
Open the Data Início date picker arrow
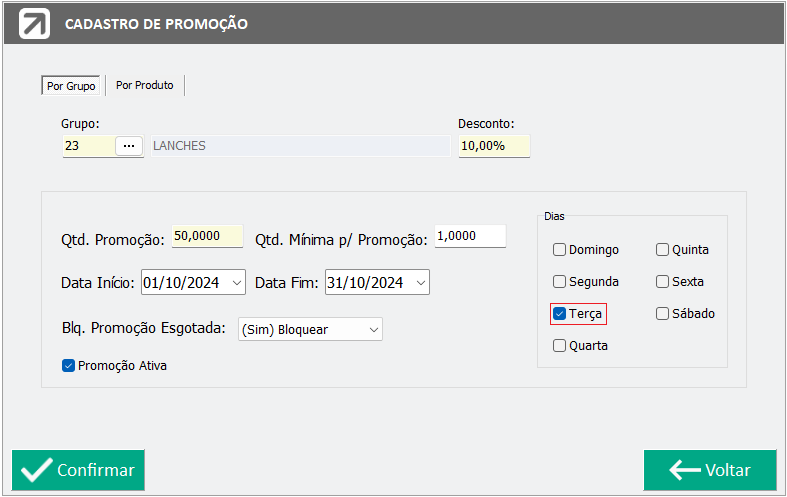(237, 283)
